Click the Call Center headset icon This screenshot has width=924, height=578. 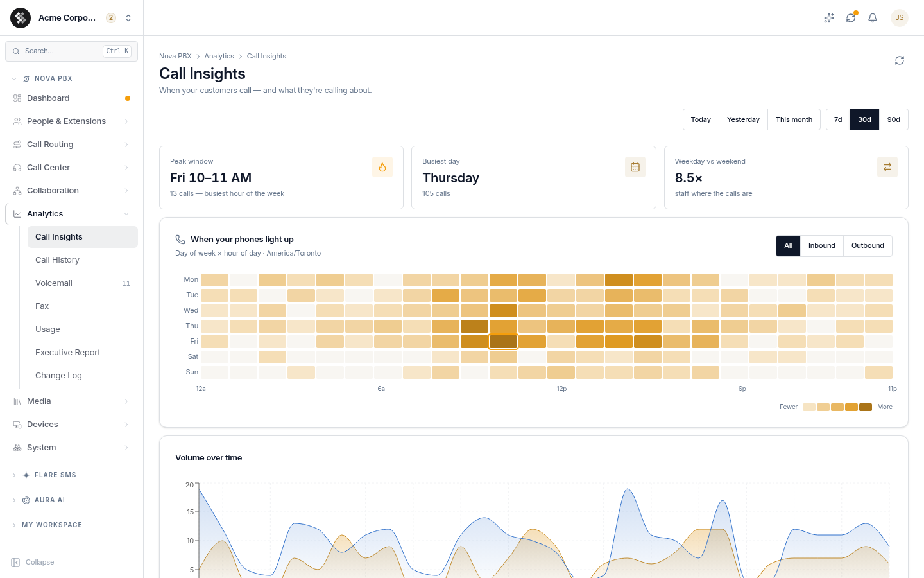click(x=17, y=168)
